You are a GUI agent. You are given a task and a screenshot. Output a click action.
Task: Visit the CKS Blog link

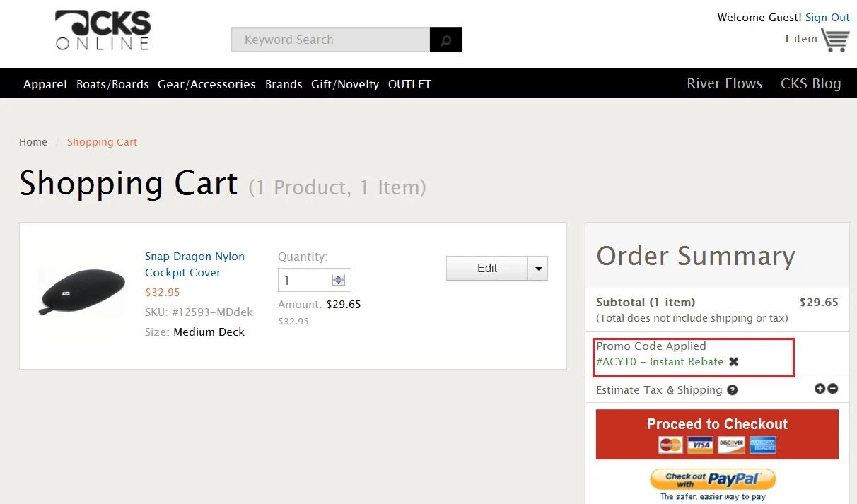point(811,83)
